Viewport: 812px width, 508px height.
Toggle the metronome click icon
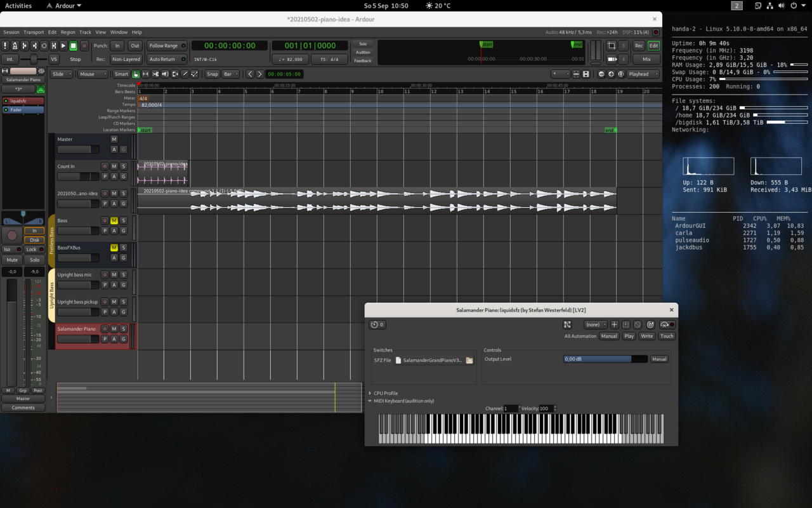(x=15, y=46)
